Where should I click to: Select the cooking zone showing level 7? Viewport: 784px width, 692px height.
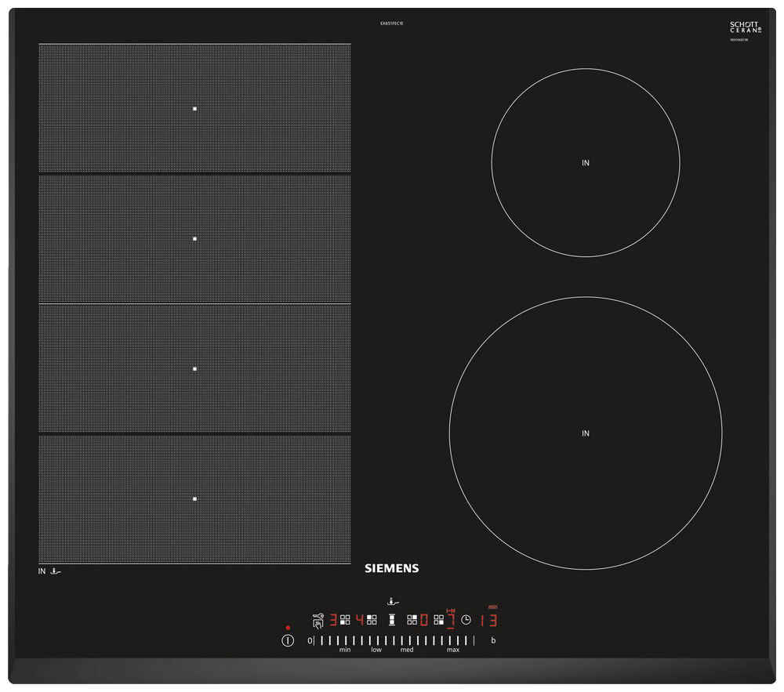pos(451,620)
